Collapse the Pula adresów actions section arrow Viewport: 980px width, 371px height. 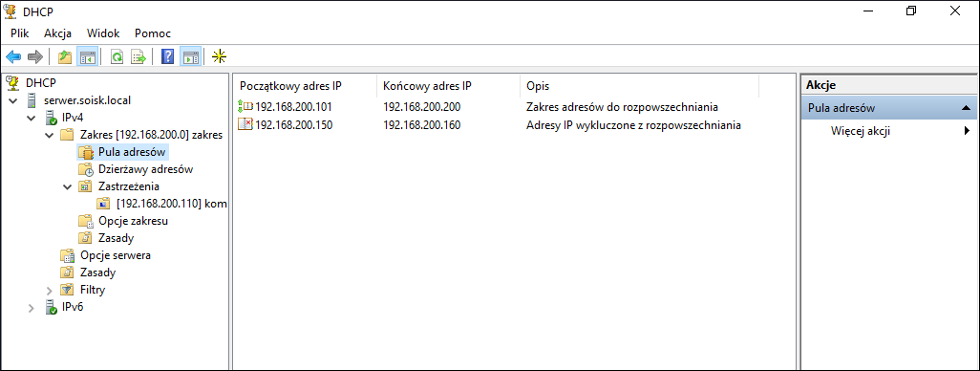[967, 108]
